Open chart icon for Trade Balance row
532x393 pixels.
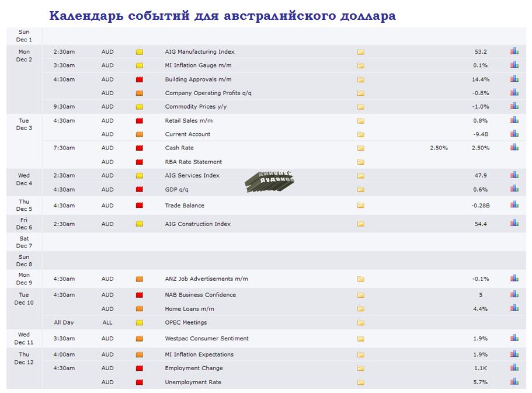click(514, 205)
